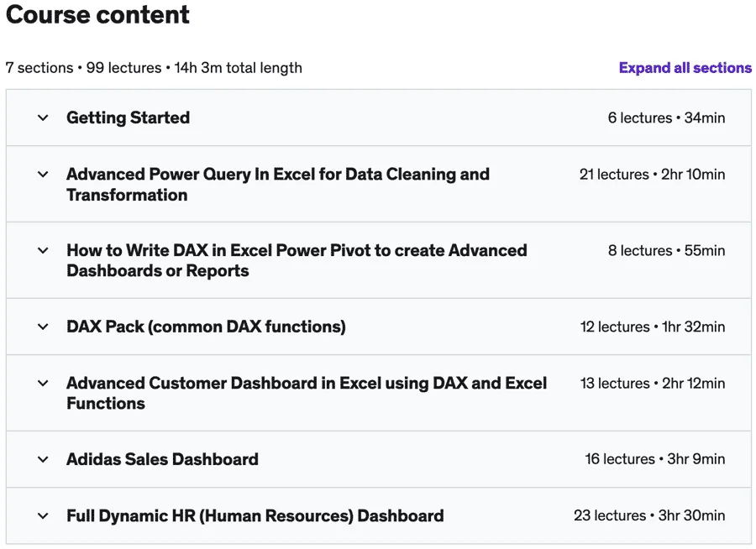Select Advanced Customer Dashboard in Excel title
756x549 pixels.
[x=307, y=394]
